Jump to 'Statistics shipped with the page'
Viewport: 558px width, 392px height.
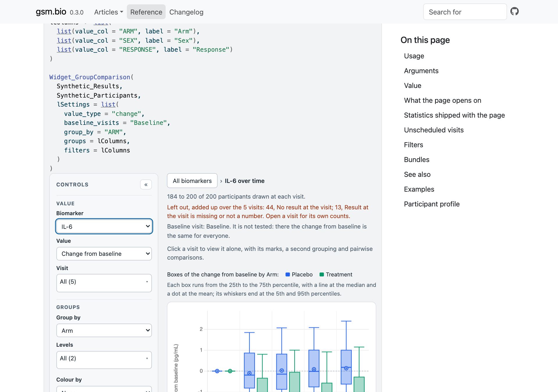pos(454,115)
